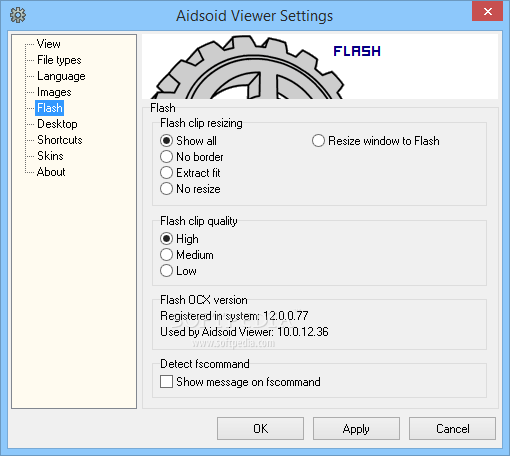Select the Extract fit radio button
This screenshot has height=456, width=510.
tap(190, 173)
